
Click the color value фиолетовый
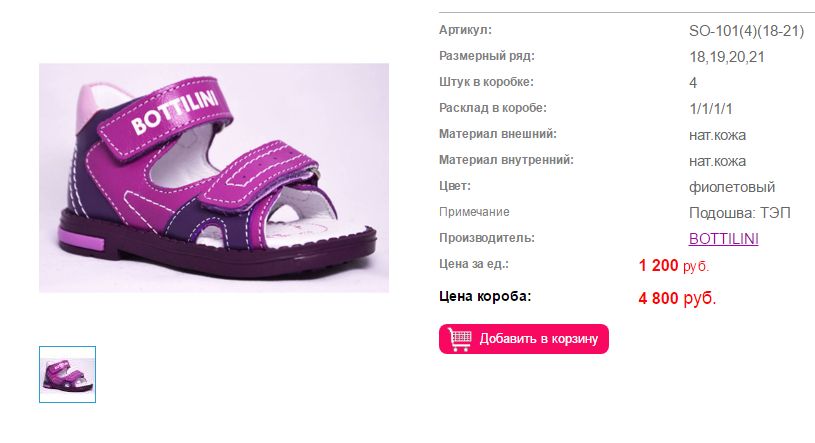click(732, 187)
